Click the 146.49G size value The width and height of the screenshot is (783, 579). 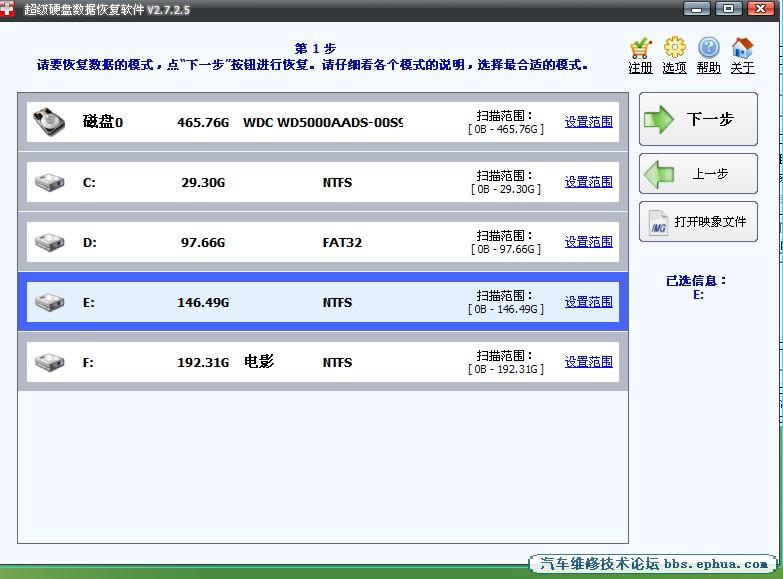click(203, 302)
